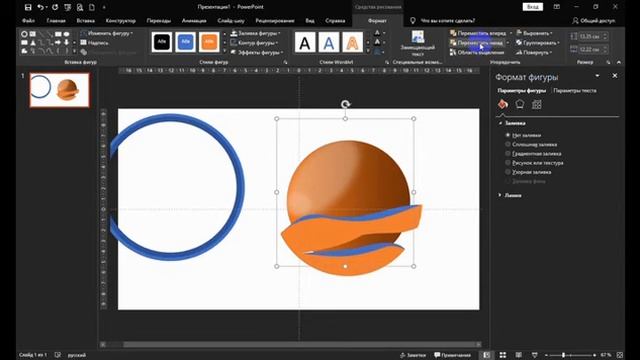Open Примечания comments from status bar
640x360 pixels.
(x=452, y=355)
